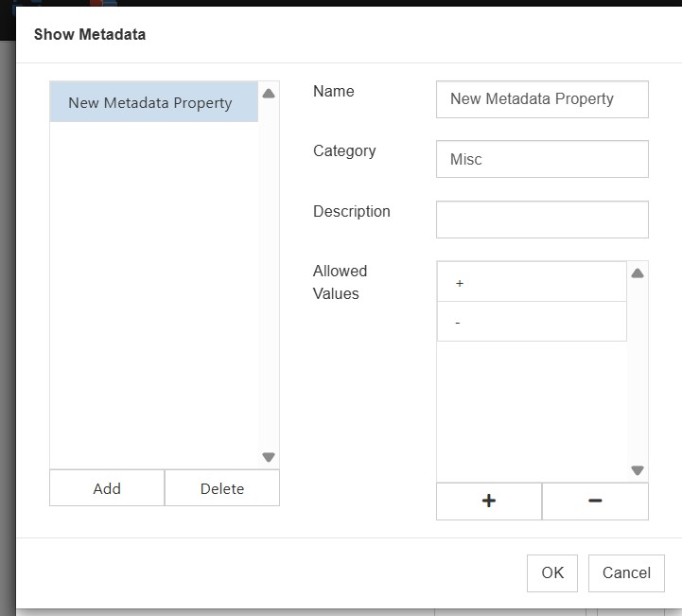Select the "+" entry in Allowed Values
The height and width of the screenshot is (616, 682).
point(532,283)
